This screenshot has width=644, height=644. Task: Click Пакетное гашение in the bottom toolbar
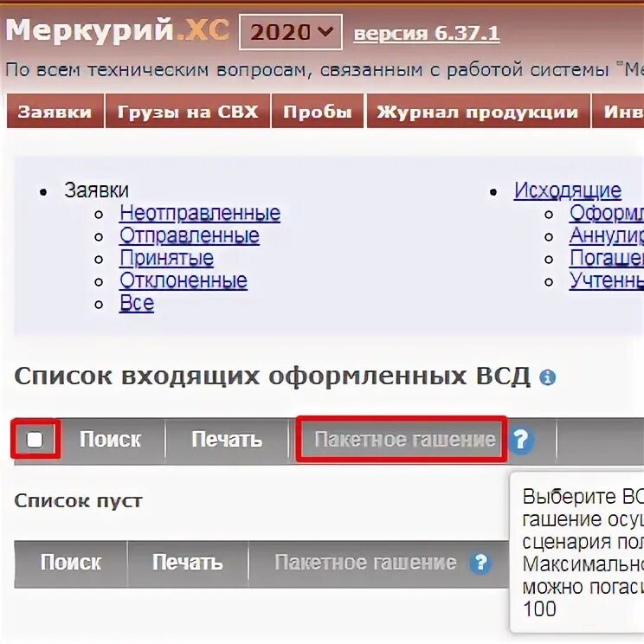pyautogui.click(x=365, y=563)
